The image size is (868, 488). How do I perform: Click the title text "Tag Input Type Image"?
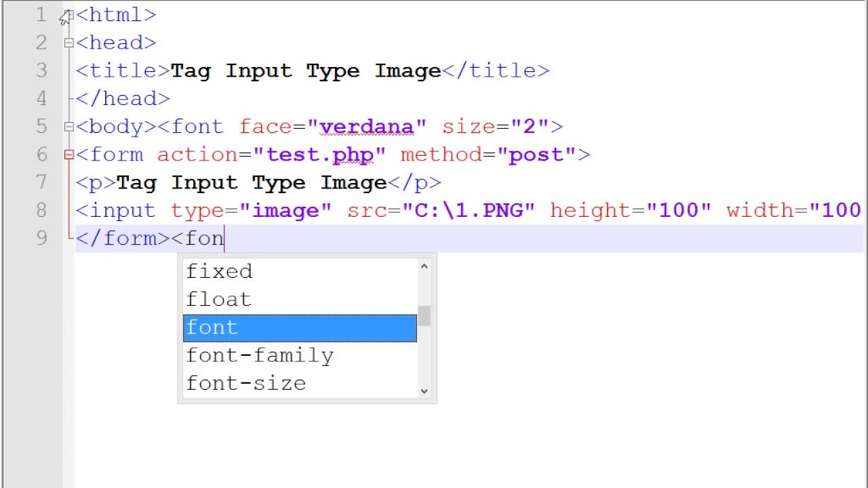pyautogui.click(x=306, y=71)
